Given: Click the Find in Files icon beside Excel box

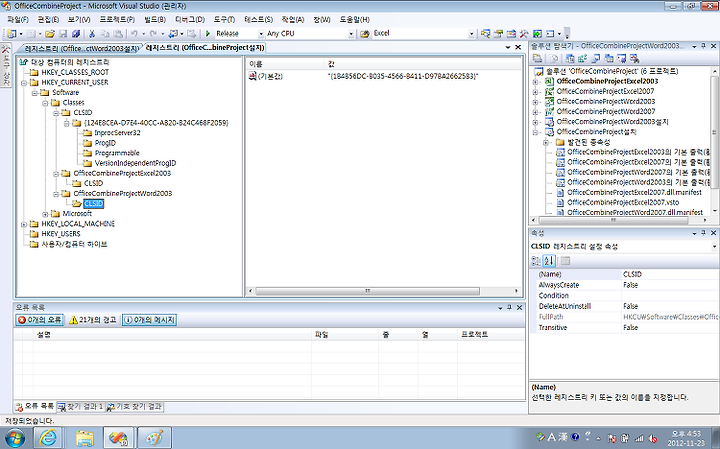Looking at the screenshot, I should [365, 34].
